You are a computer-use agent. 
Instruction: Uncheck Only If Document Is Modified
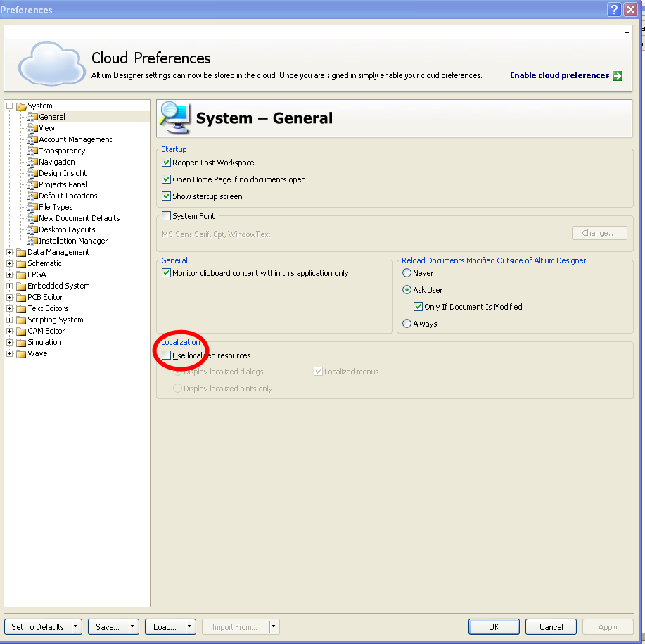[x=418, y=307]
